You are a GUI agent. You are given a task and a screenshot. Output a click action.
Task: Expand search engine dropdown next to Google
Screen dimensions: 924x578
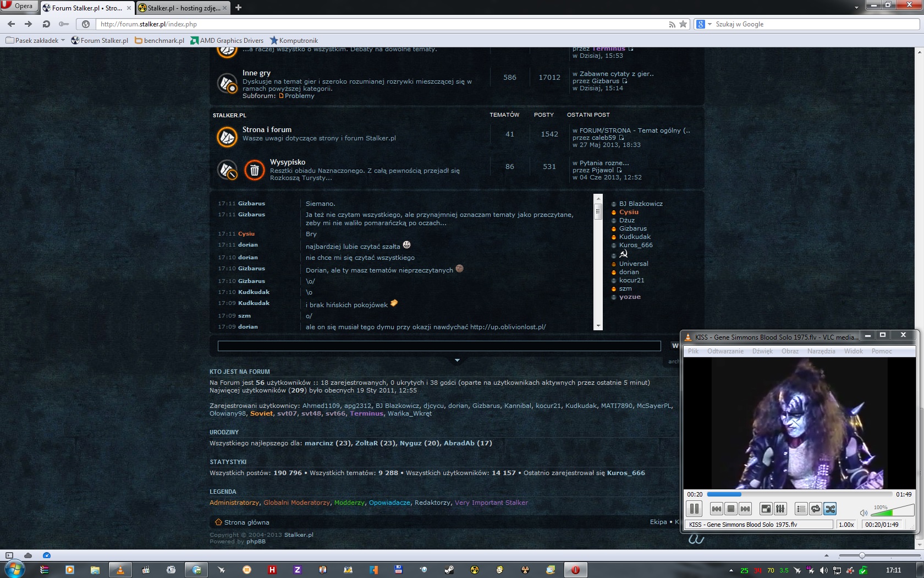click(710, 24)
